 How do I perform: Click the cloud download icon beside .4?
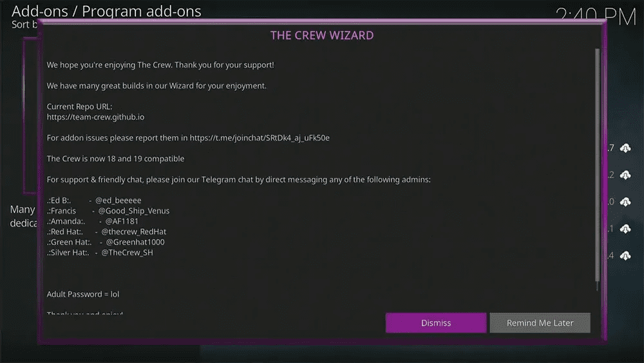click(625, 256)
